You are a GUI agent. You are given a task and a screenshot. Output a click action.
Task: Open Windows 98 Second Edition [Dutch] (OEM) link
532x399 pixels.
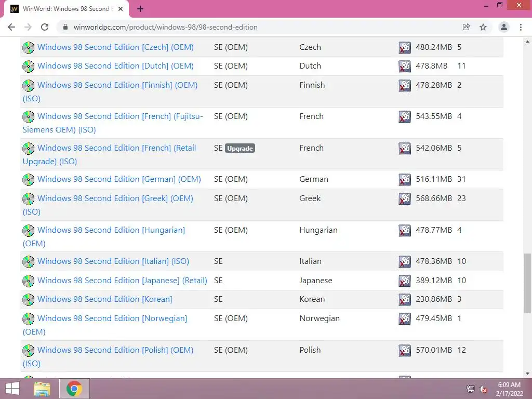pyautogui.click(x=115, y=66)
